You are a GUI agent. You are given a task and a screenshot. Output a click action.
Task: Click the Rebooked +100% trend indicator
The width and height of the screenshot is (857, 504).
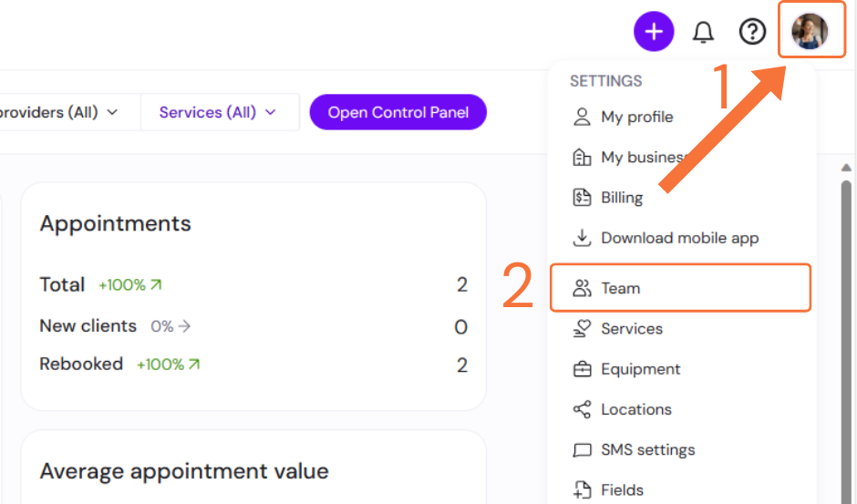(169, 365)
